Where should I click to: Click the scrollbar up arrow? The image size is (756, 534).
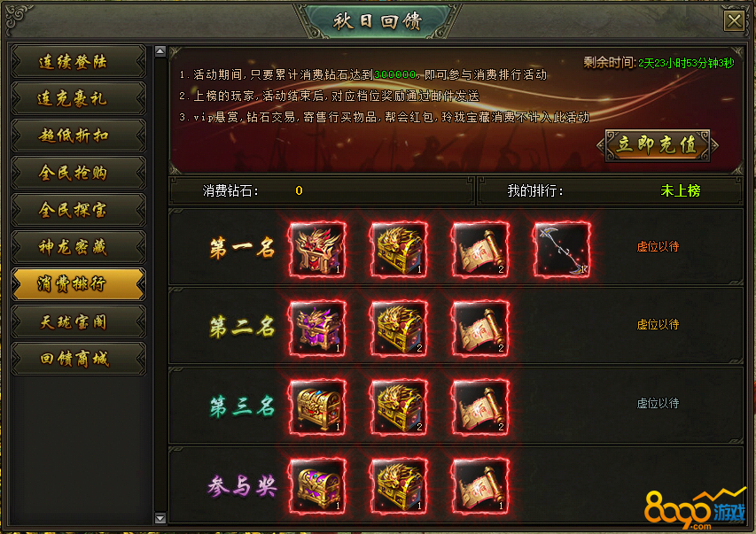[160, 51]
